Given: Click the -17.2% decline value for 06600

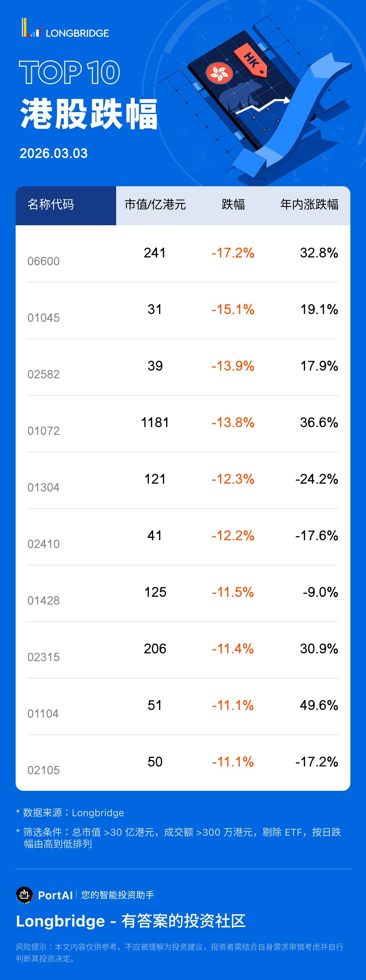Looking at the screenshot, I should (x=233, y=253).
